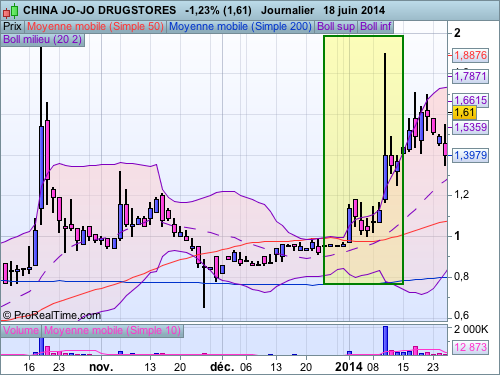Viewport: 500px width, 375px height.
Task: Click the nov. label on time axis
Action: (x=101, y=367)
